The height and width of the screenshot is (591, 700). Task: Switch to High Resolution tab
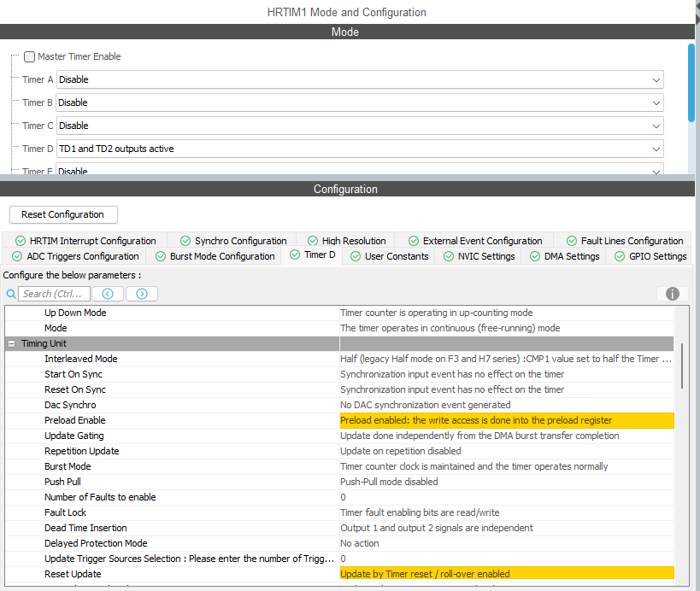pos(346,241)
